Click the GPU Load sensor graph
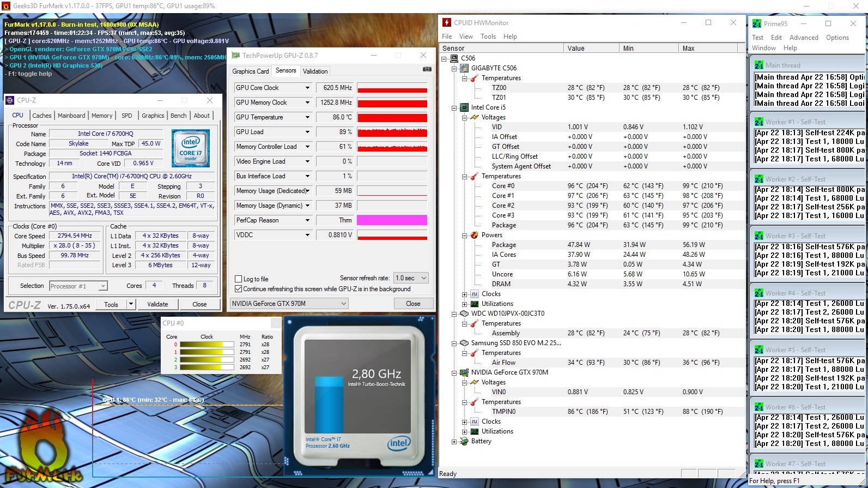 tap(392, 132)
